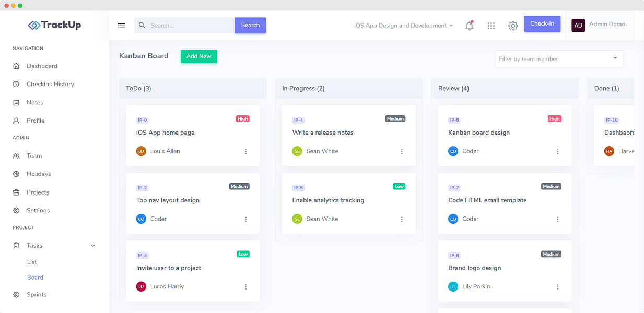Click the TrackUp logo
The image size is (644, 313).
(54, 25)
